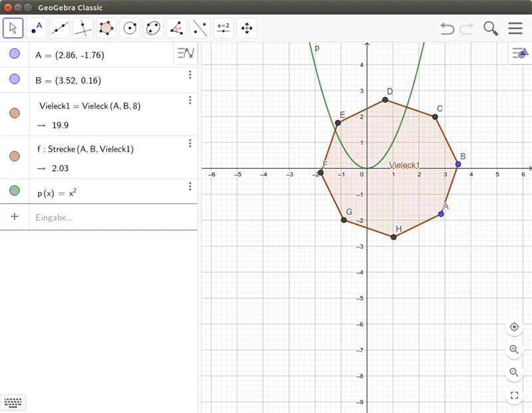Open the Graphics view settings panel
The image size is (532, 413).
click(x=519, y=53)
